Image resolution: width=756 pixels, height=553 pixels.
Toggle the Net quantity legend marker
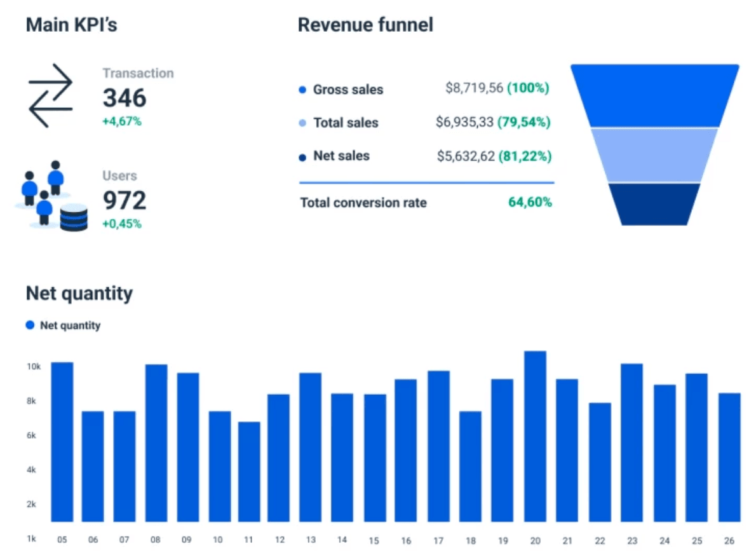pyautogui.click(x=29, y=325)
